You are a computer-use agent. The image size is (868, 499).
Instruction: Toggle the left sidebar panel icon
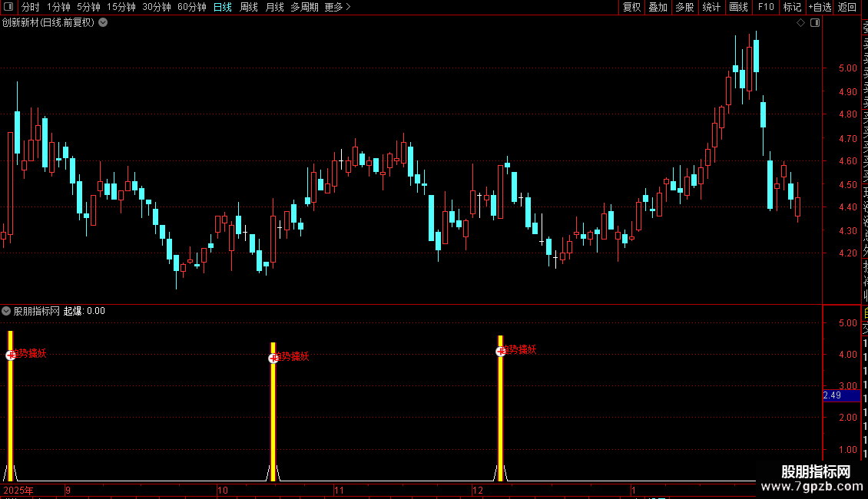point(8,7)
